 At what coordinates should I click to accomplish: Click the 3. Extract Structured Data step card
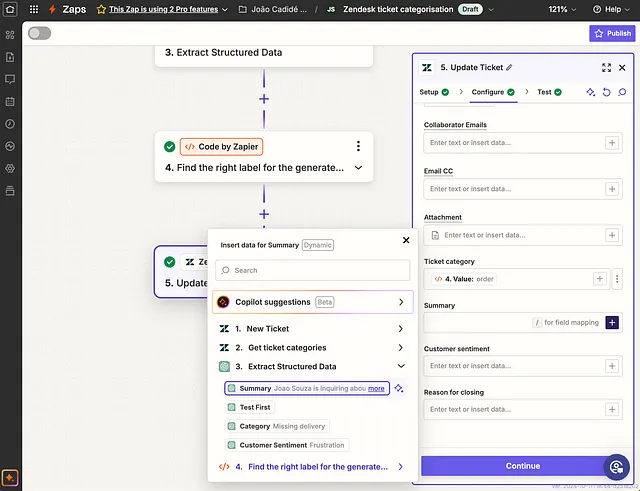264,55
